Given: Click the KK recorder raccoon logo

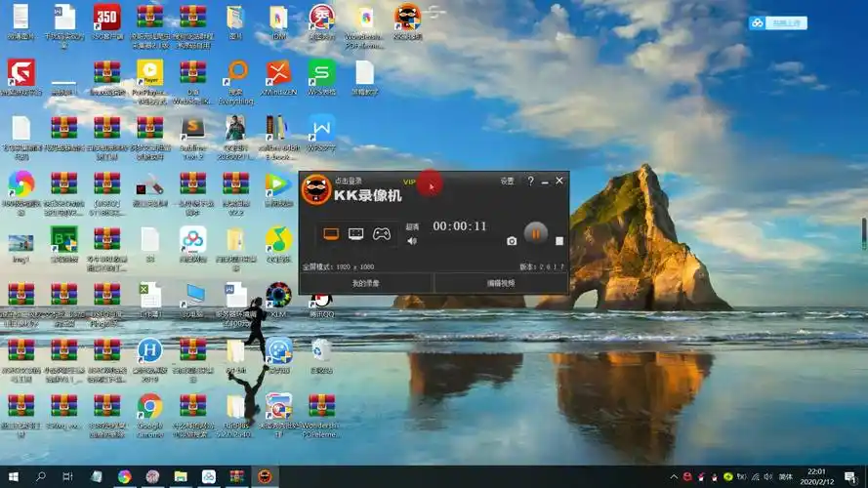Looking at the screenshot, I should 315,192.
